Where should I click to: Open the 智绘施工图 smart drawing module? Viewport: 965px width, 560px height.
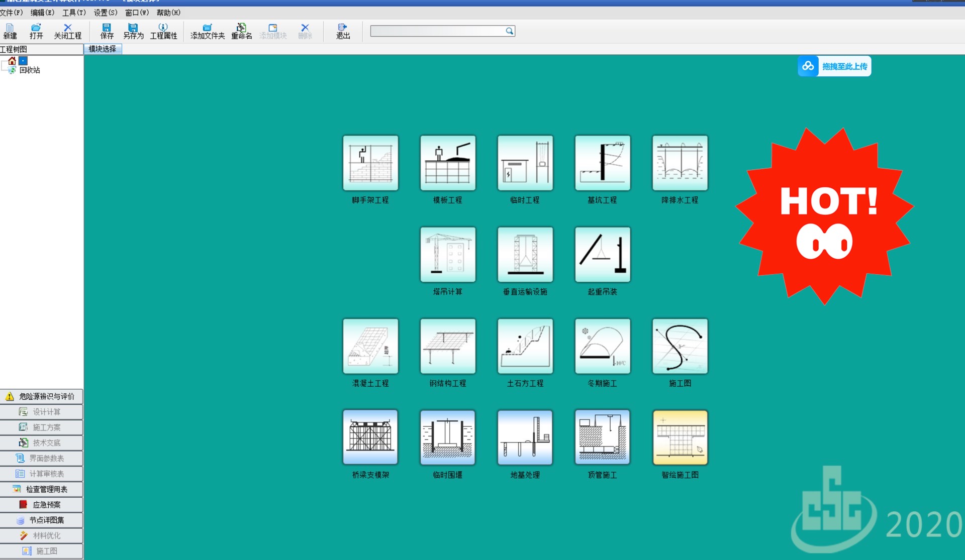click(x=680, y=437)
